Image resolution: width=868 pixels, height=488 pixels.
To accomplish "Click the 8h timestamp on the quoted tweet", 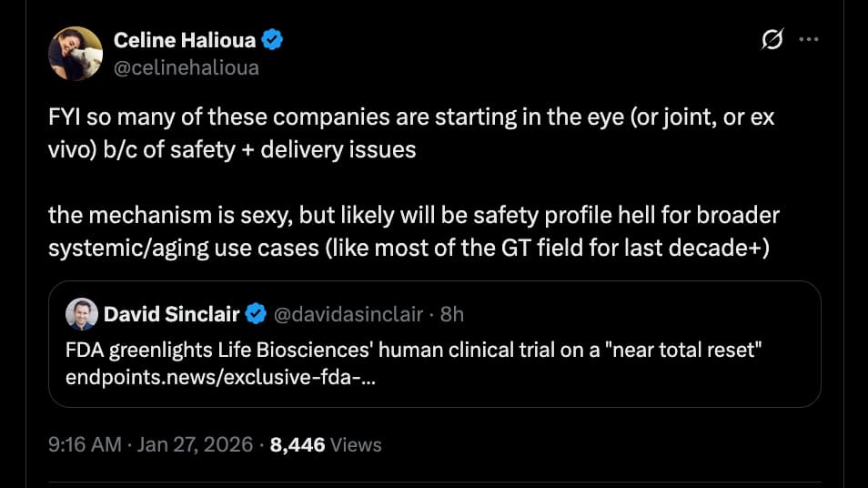I will [452, 314].
